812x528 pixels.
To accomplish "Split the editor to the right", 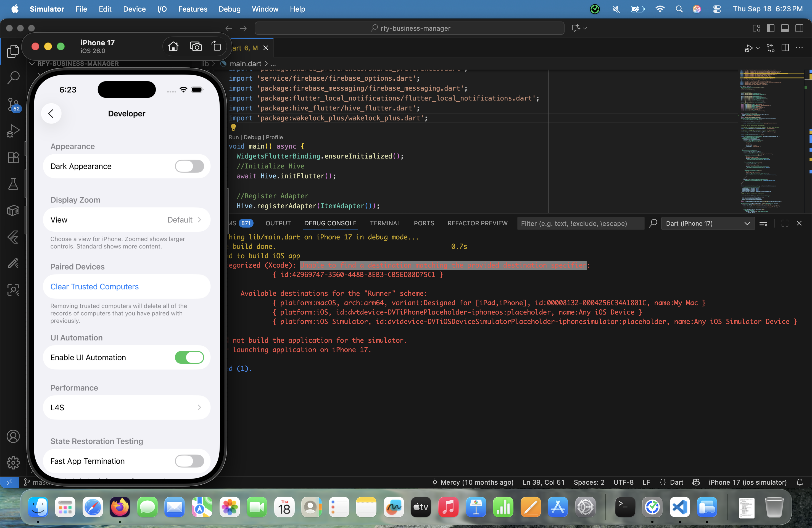I will pyautogui.click(x=785, y=48).
